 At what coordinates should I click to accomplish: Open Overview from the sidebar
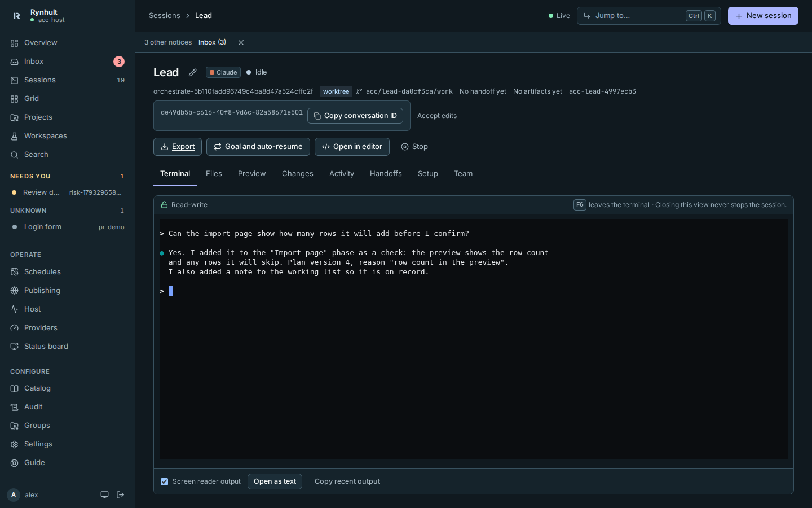[68, 43]
